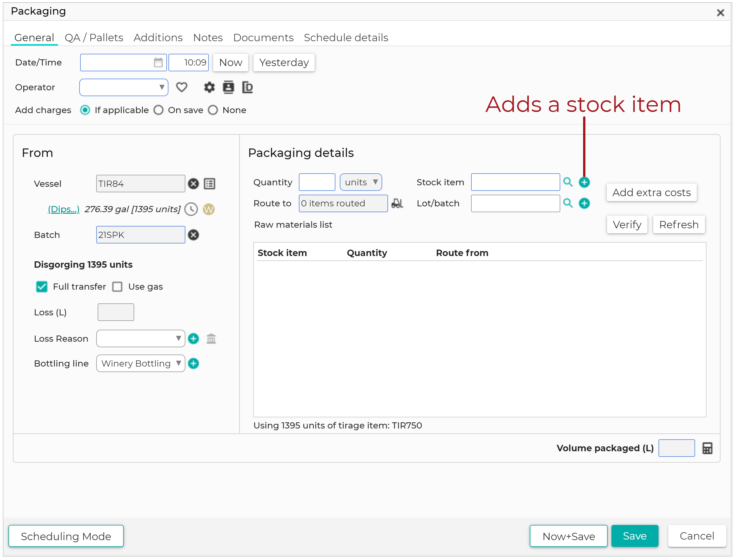Click the Verify button
The height and width of the screenshot is (560, 736).
click(627, 225)
